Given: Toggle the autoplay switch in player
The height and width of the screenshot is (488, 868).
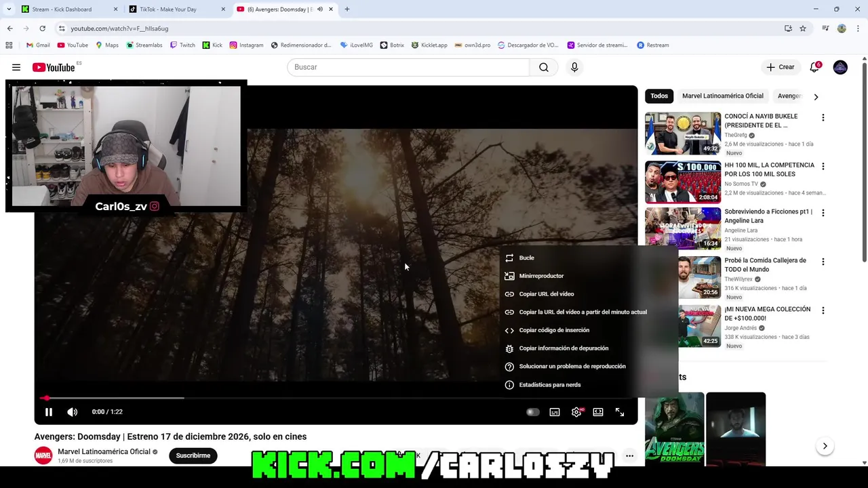Looking at the screenshot, I should (533, 412).
